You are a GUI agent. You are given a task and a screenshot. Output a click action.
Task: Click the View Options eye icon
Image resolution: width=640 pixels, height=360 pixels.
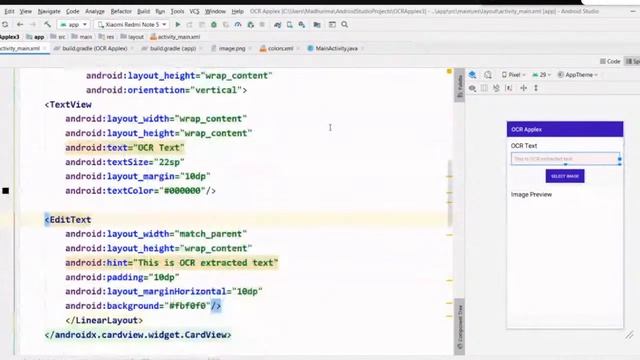tap(472, 88)
